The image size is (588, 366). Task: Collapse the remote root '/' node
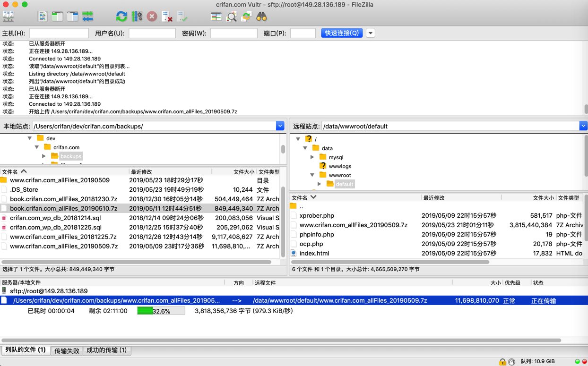pyautogui.click(x=298, y=139)
